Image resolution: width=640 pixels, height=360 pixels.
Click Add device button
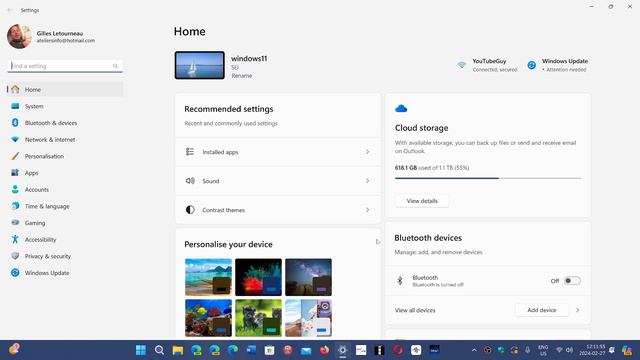542,310
